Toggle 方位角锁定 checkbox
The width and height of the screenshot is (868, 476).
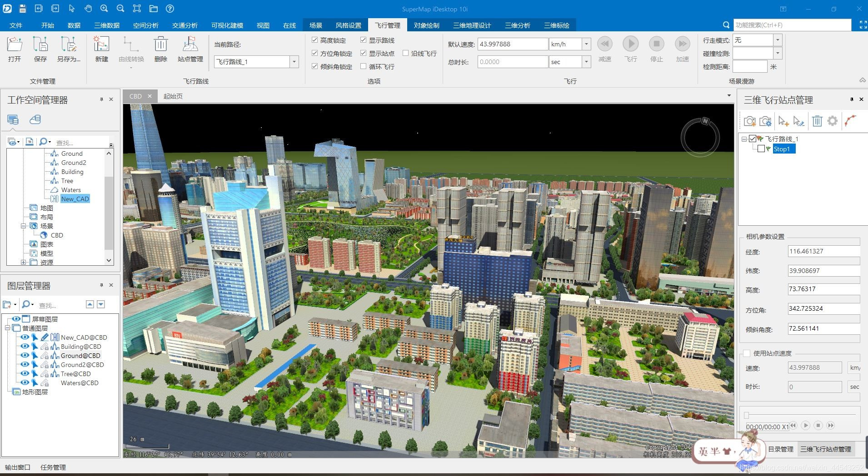(314, 53)
